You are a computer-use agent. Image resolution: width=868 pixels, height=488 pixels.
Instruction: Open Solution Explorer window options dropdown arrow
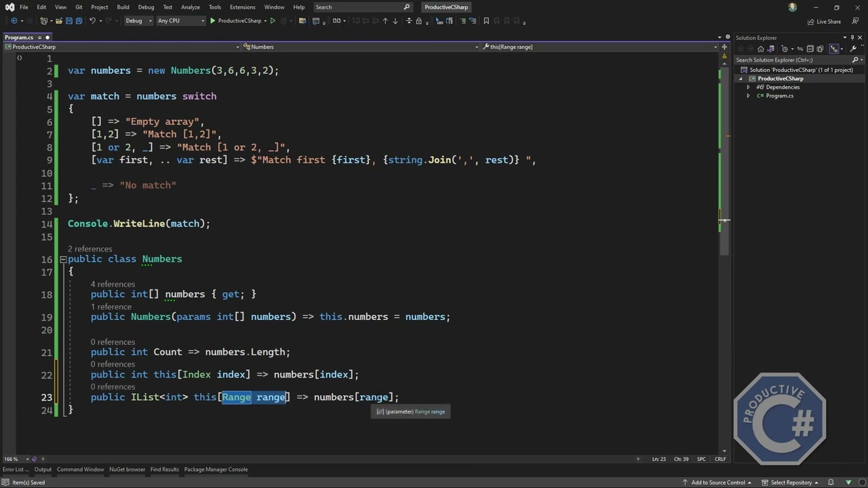tap(845, 37)
